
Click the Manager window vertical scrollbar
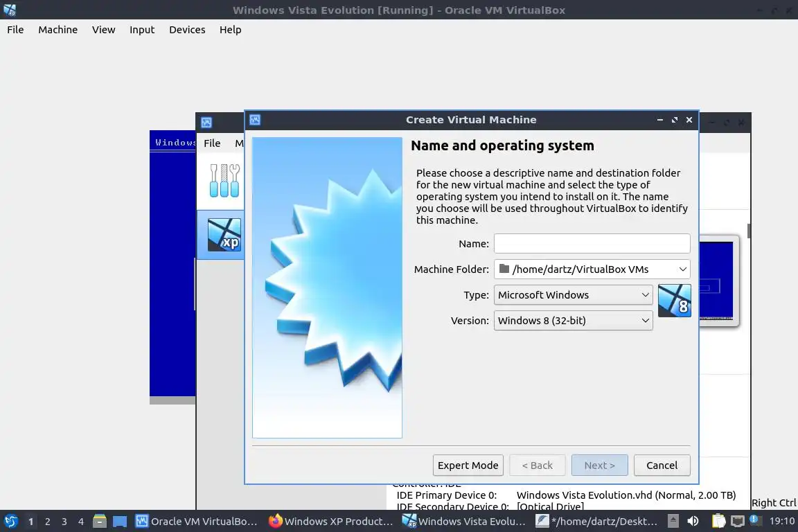(x=749, y=231)
